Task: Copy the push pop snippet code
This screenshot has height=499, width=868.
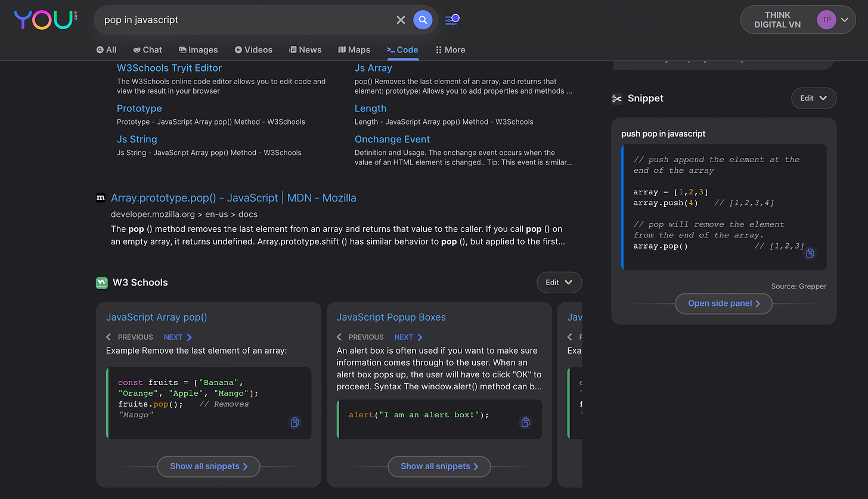Action: 810,253
